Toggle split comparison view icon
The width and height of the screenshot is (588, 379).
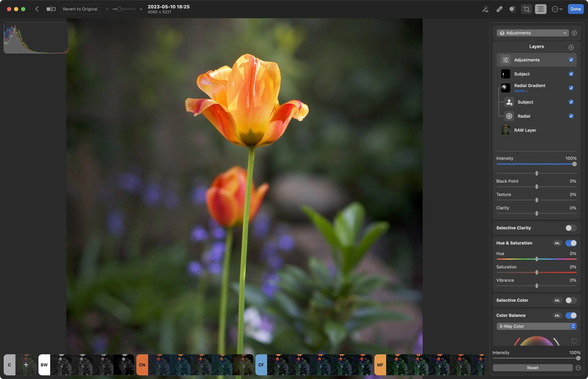[51, 9]
